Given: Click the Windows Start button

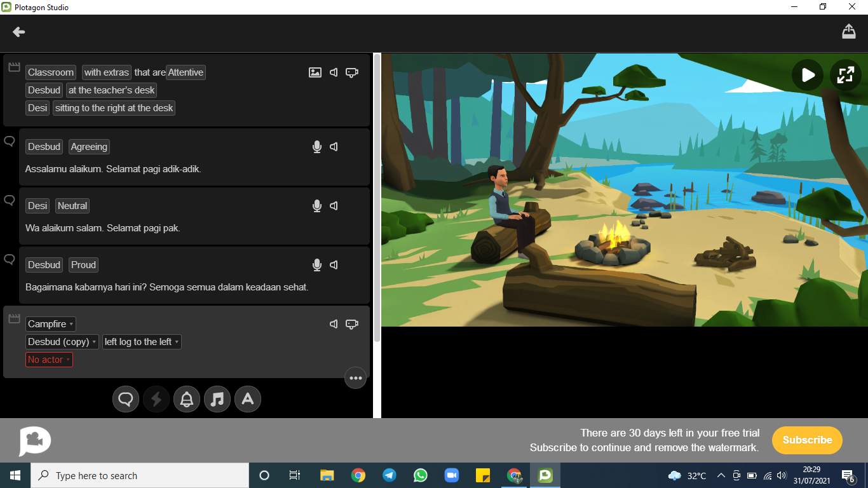Looking at the screenshot, I should (15, 475).
